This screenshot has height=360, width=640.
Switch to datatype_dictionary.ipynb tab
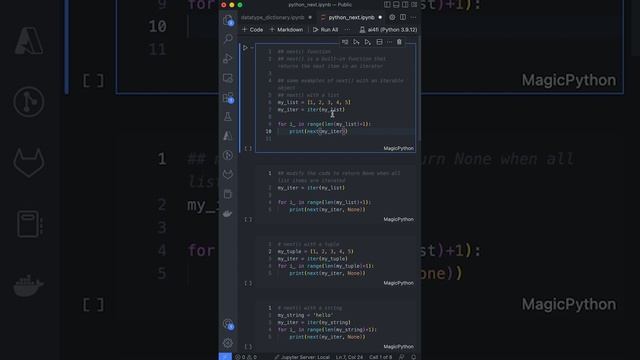click(x=272, y=18)
